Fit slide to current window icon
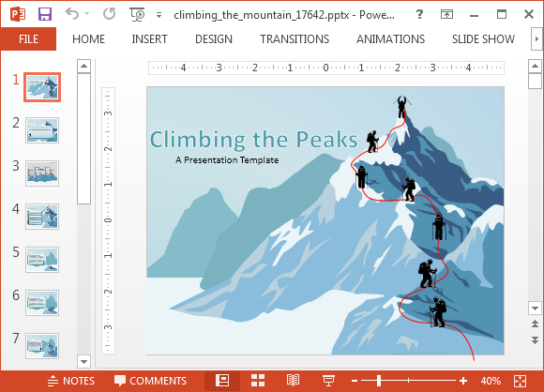The height and width of the screenshot is (392, 544). [x=520, y=381]
